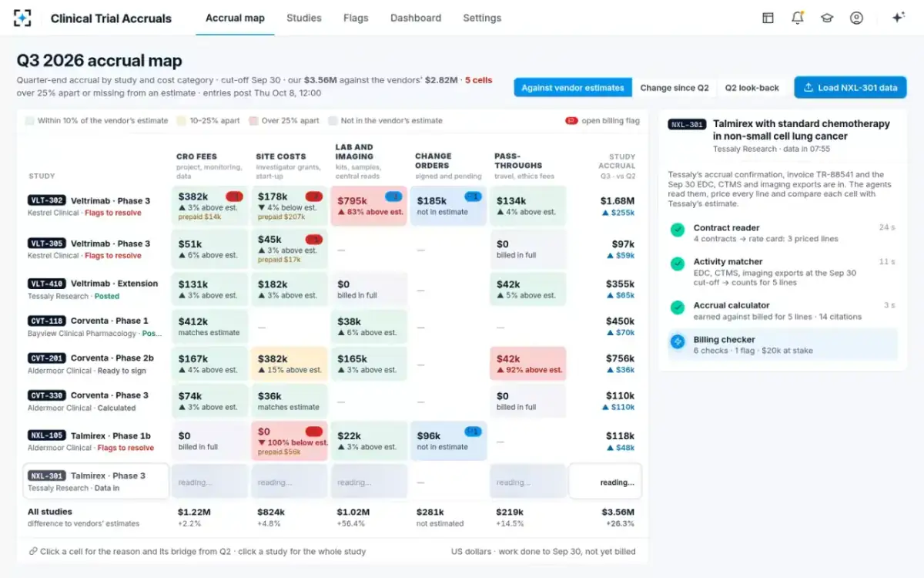
Task: Open the Settings tab
Action: pyautogui.click(x=482, y=18)
